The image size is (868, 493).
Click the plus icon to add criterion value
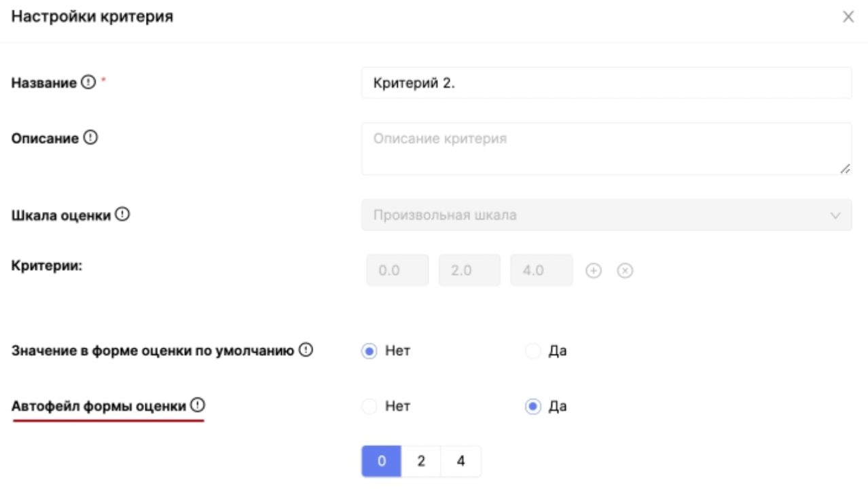tap(594, 270)
